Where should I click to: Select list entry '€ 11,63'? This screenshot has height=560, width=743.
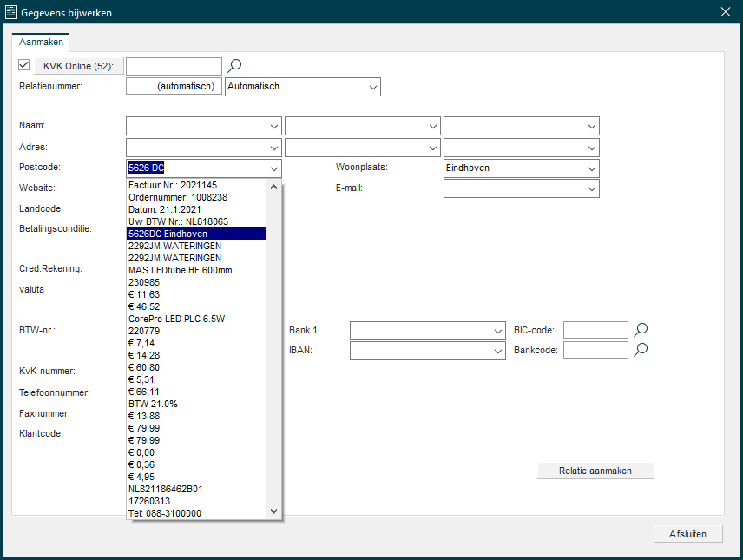197,294
